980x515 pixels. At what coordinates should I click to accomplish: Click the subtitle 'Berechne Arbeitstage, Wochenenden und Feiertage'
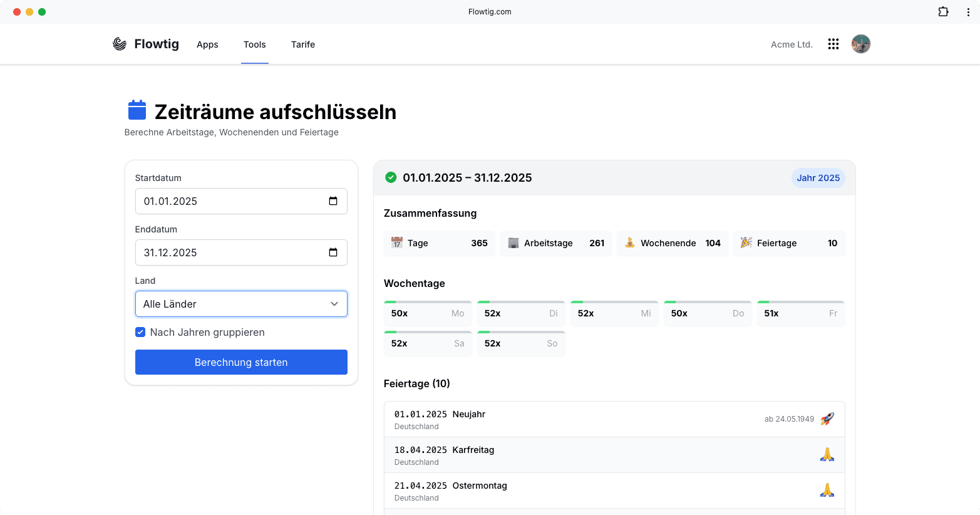(x=232, y=132)
